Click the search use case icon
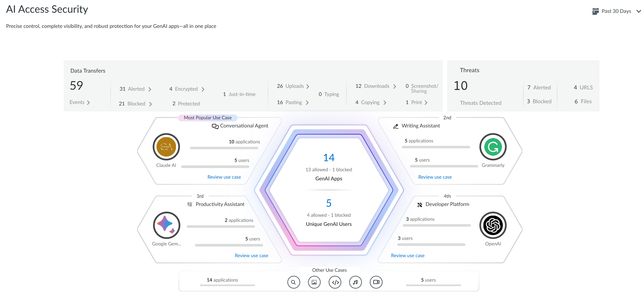This screenshot has height=293, width=644. [x=294, y=282]
